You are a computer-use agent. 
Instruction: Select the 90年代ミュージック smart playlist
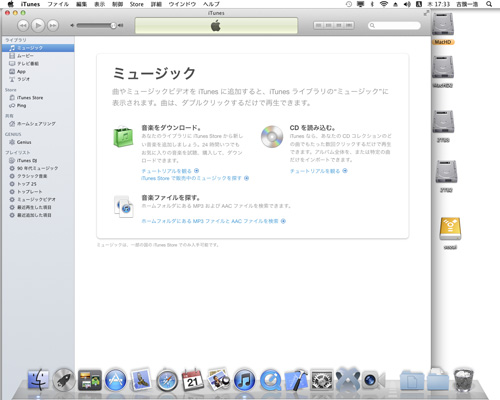click(38, 168)
